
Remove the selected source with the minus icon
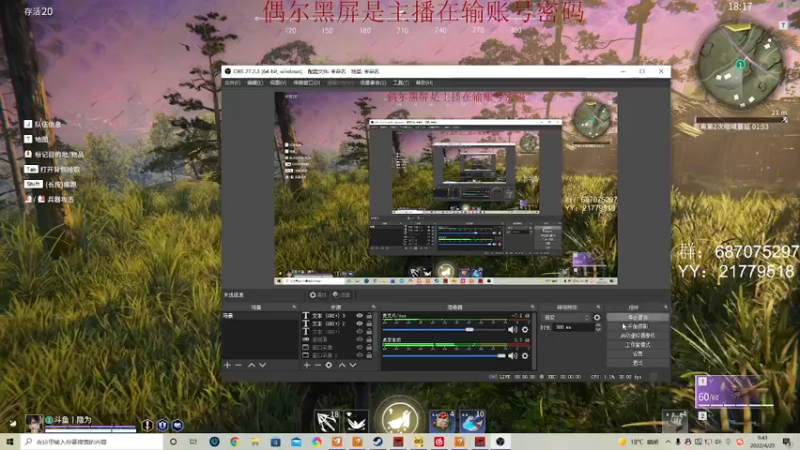pyautogui.click(x=317, y=365)
